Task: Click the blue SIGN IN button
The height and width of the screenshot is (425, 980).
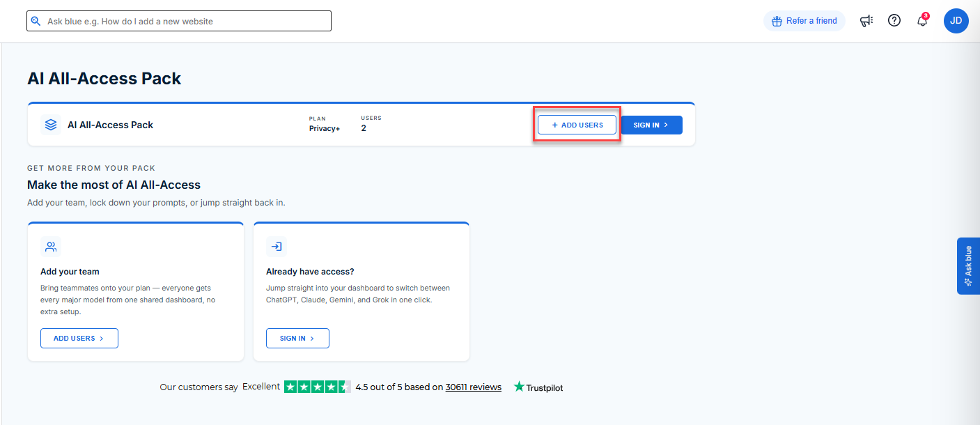Action: pos(651,125)
